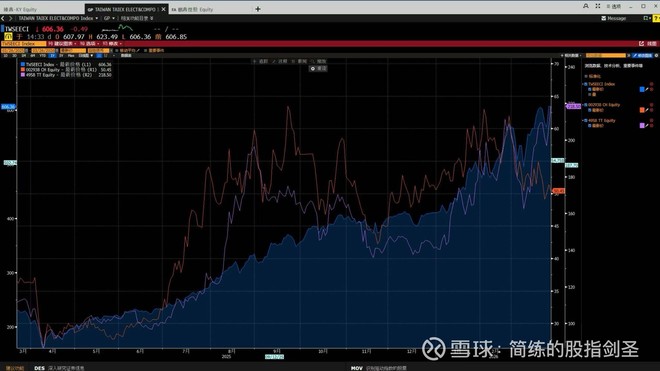
Task: Toggle the fullscreen expand icon
Action: (x=598, y=6)
